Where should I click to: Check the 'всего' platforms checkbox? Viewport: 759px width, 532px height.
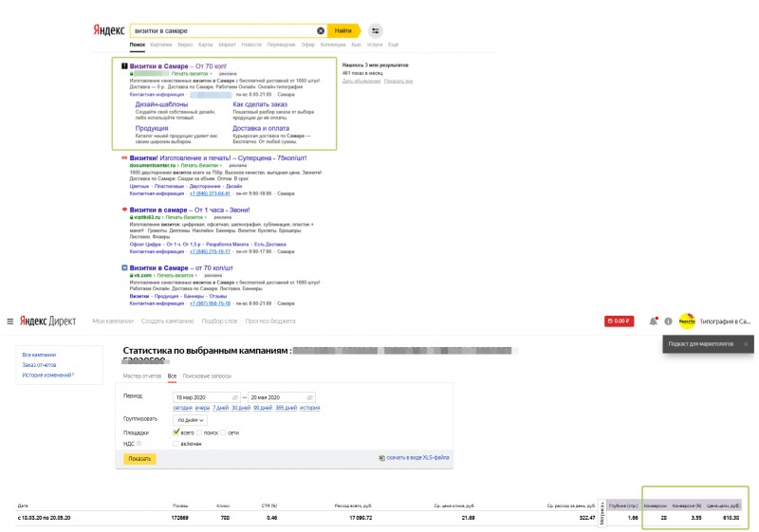coord(176,431)
